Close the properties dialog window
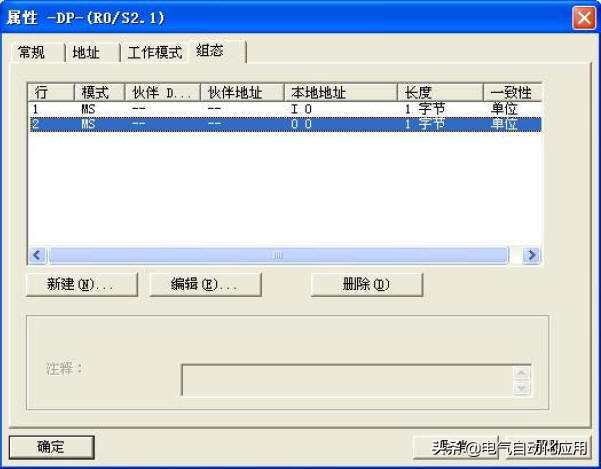 click(583, 17)
